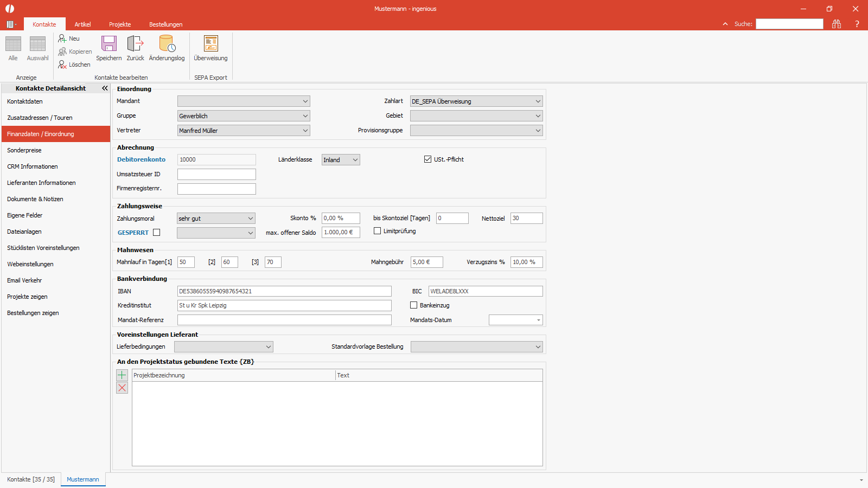Viewport: 868px width, 488px height.
Task: Open Webeinstellungen section
Action: click(56, 264)
